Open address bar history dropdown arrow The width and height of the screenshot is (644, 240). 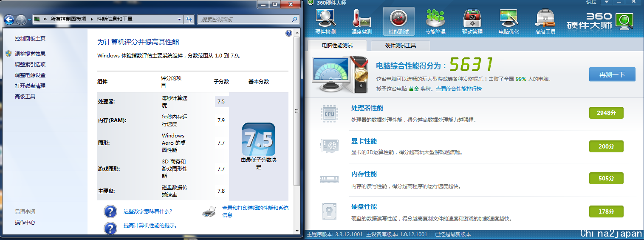(x=179, y=19)
